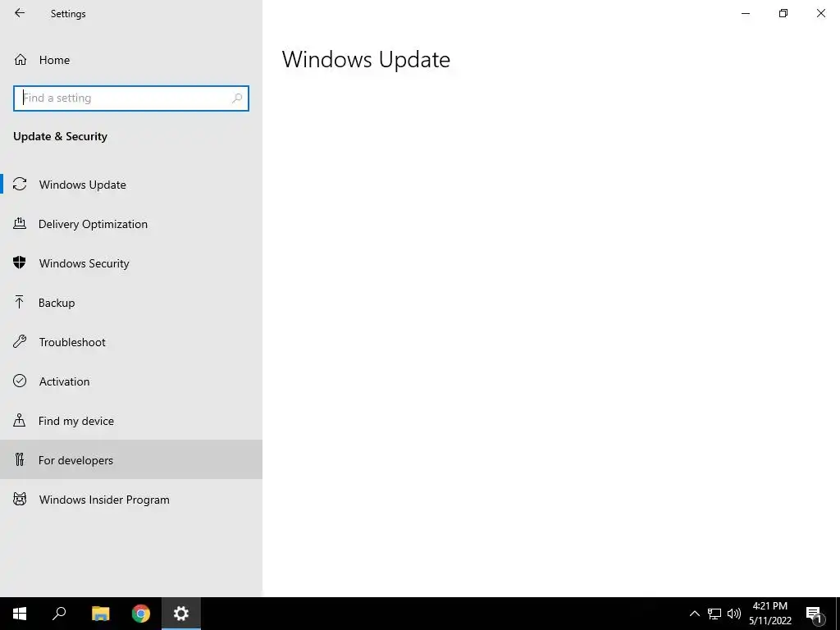This screenshot has height=630, width=840.
Task: Click the Backup upload arrow icon
Action: [20, 302]
